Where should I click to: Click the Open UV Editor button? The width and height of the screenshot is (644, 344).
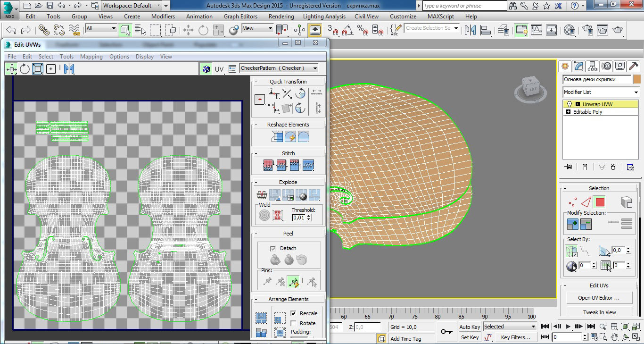coord(599,298)
